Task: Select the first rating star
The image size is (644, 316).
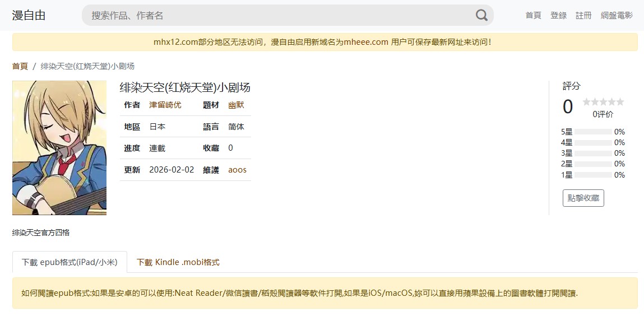Action: 587,102
